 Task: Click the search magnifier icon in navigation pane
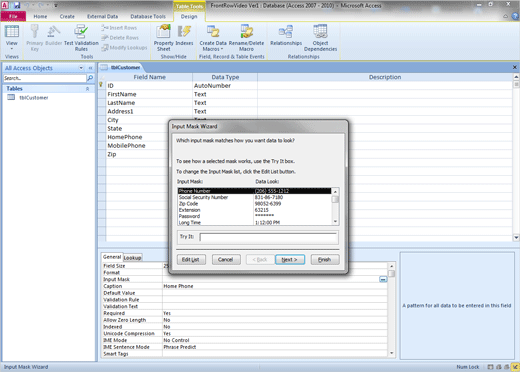[90, 78]
